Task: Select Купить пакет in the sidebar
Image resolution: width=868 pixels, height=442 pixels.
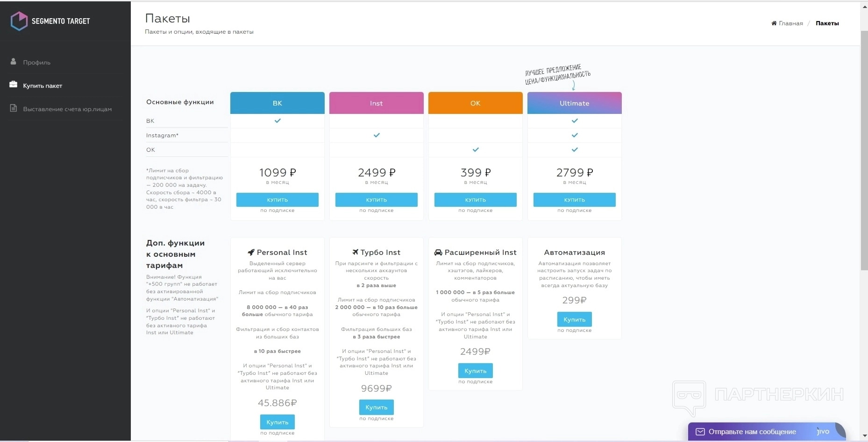Action: tap(43, 86)
